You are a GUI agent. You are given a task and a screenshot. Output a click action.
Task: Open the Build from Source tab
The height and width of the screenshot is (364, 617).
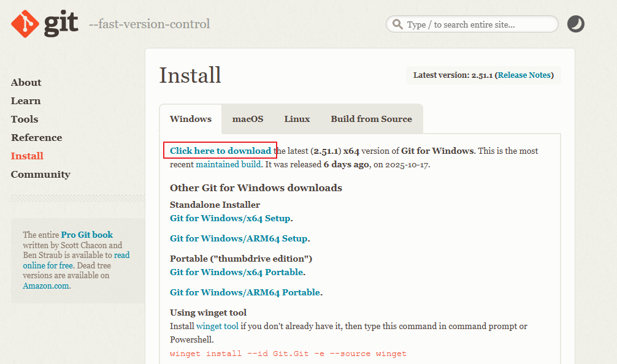coord(372,119)
